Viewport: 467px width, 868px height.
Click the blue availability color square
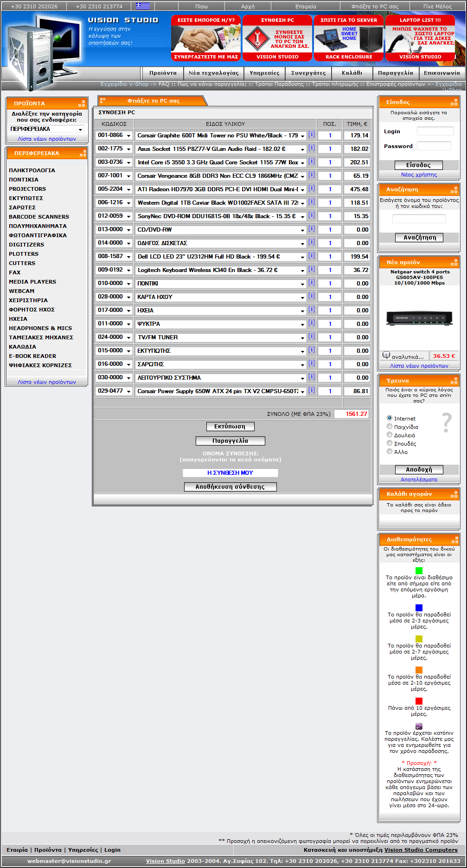pyautogui.click(x=419, y=608)
